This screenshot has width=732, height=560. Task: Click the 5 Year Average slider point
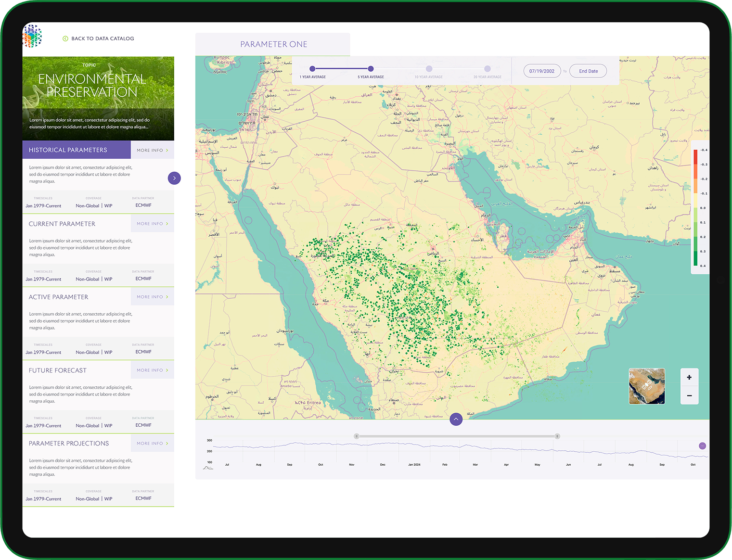[371, 69]
